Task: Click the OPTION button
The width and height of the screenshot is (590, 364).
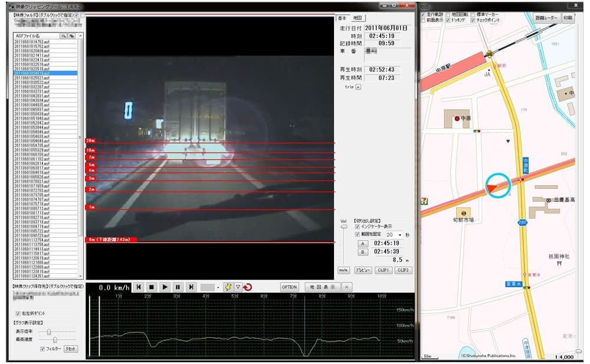Action: point(289,287)
